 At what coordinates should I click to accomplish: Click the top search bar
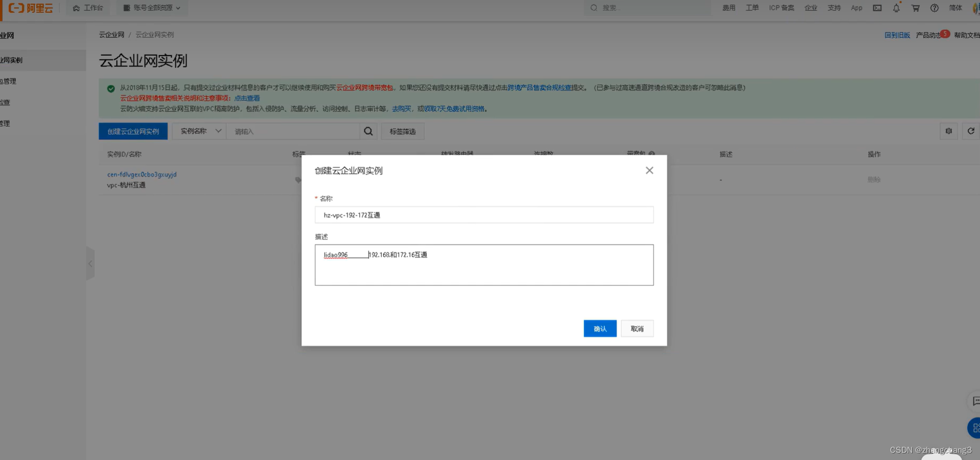click(646, 8)
